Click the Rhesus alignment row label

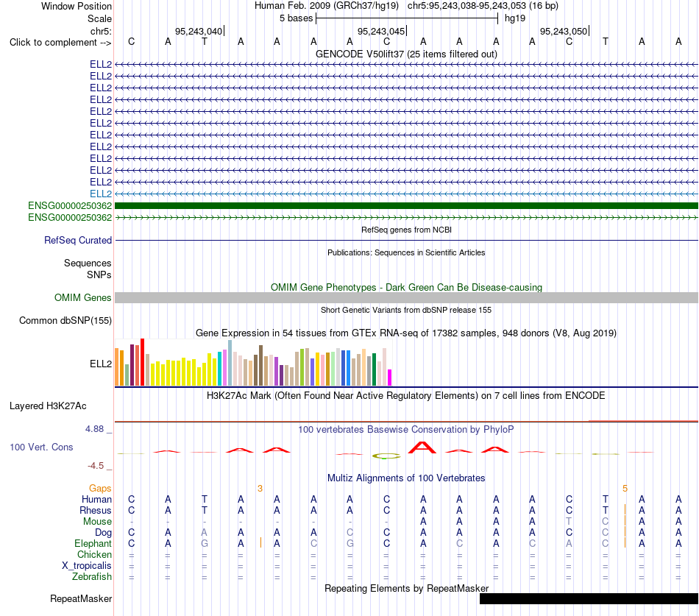(96, 510)
